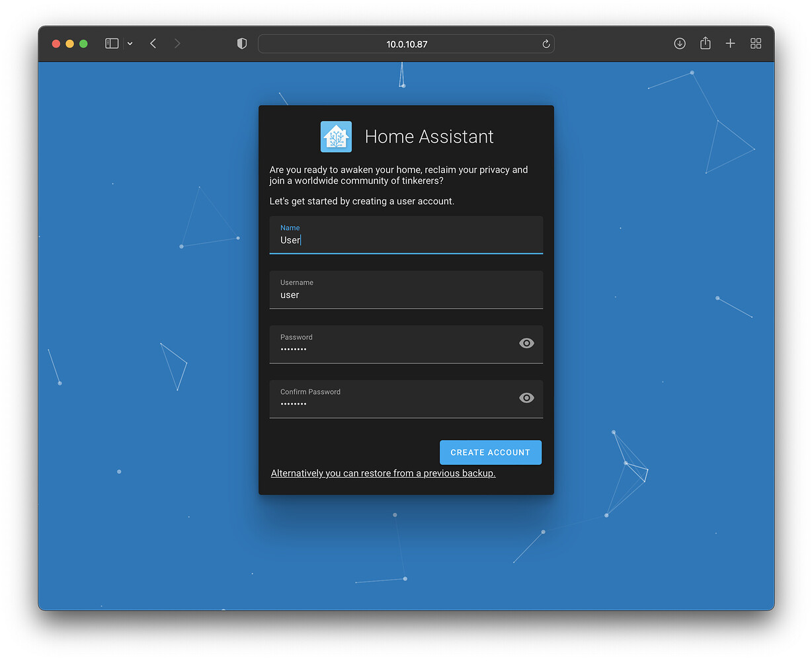Open the Safari downloads icon

[680, 43]
